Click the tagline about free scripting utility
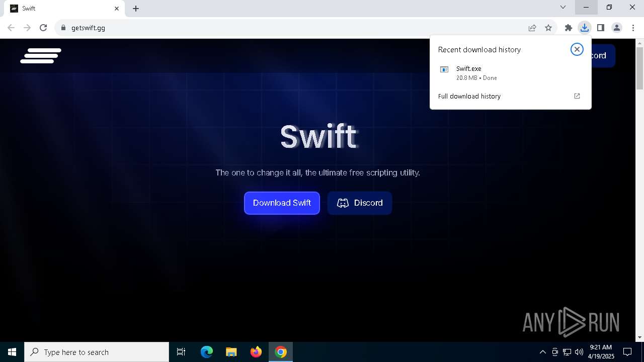Viewport: 644px width, 362px height. point(318,172)
